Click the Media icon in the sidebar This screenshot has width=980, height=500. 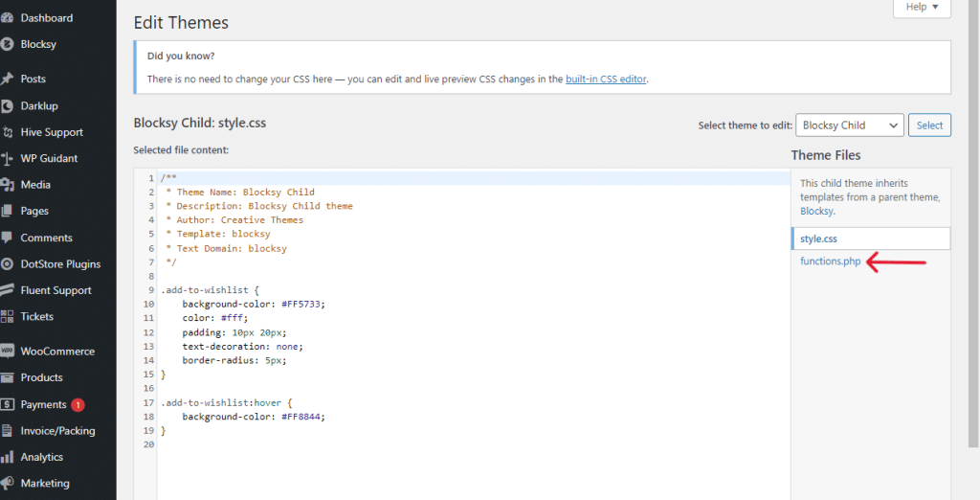click(x=7, y=185)
